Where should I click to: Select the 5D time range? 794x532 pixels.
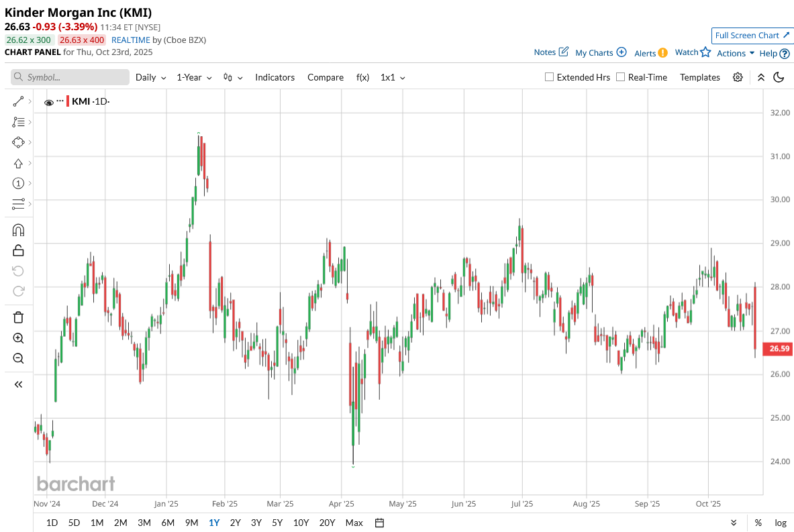click(74, 523)
